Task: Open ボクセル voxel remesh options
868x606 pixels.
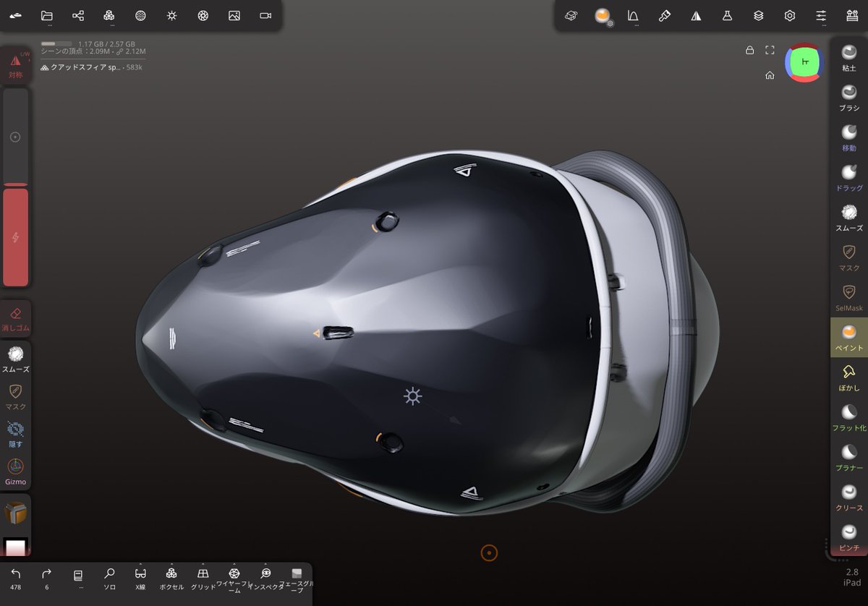Action: (171, 579)
